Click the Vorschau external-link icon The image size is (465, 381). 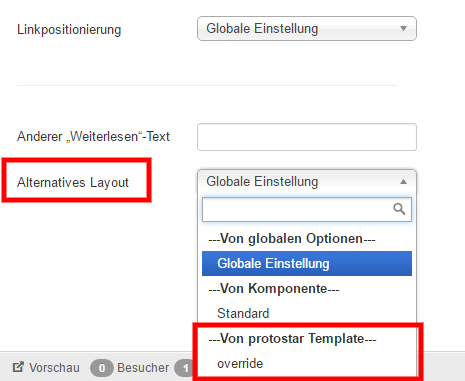[x=18, y=367]
